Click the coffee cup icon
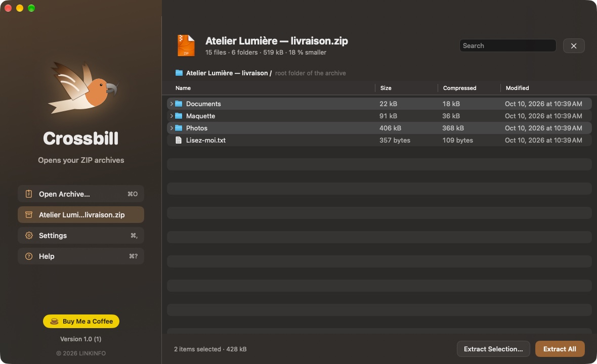Screen dimensions: 597x364 pyautogui.click(x=55, y=322)
